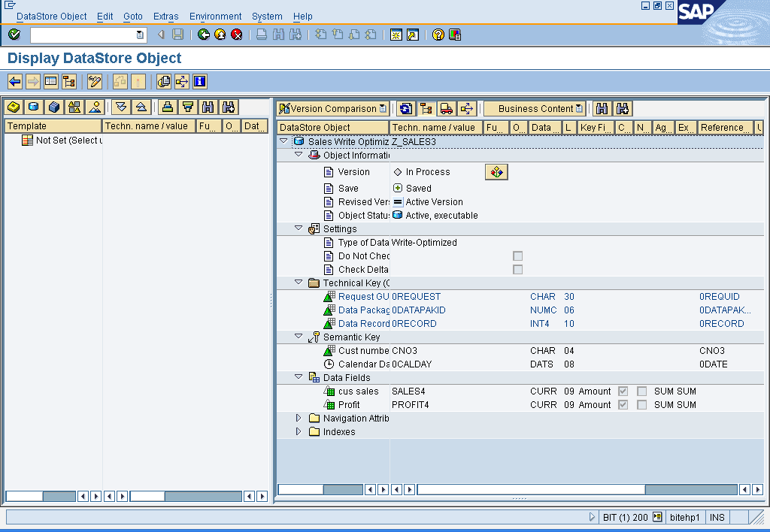Select the Calendar Da 0CALDAY row
Viewport: 770px width, 532px height.
[x=520, y=364]
